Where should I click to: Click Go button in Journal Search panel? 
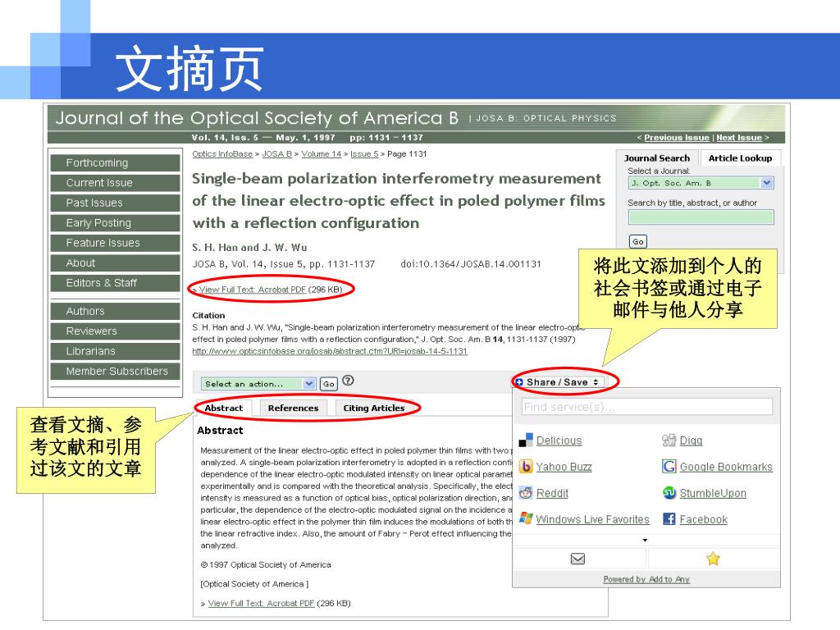[x=637, y=242]
